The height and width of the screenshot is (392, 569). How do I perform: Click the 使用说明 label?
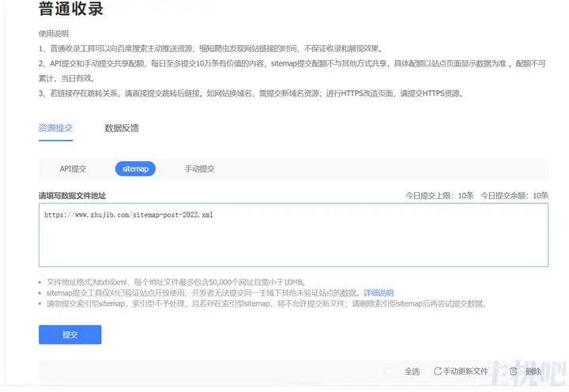click(54, 34)
